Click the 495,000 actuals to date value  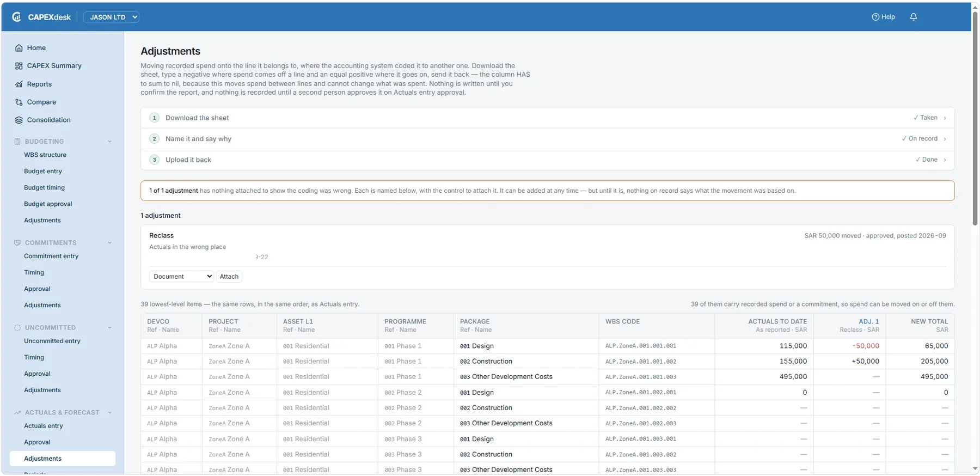point(793,377)
